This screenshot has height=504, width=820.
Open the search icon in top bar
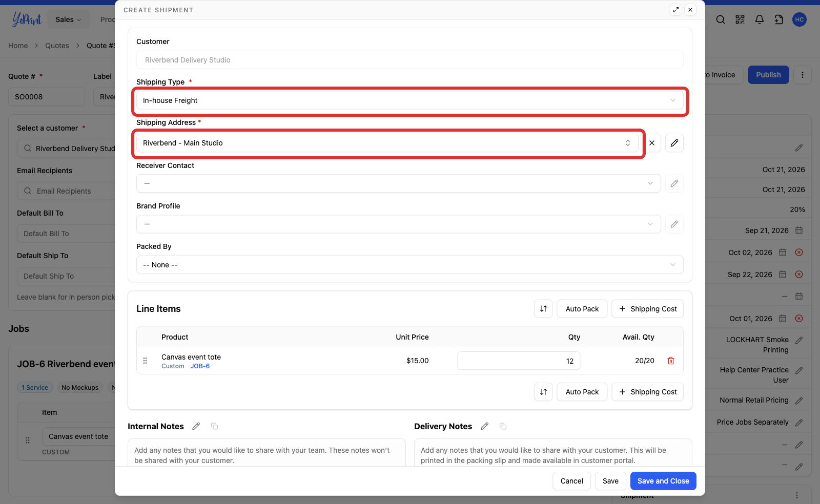pos(721,19)
